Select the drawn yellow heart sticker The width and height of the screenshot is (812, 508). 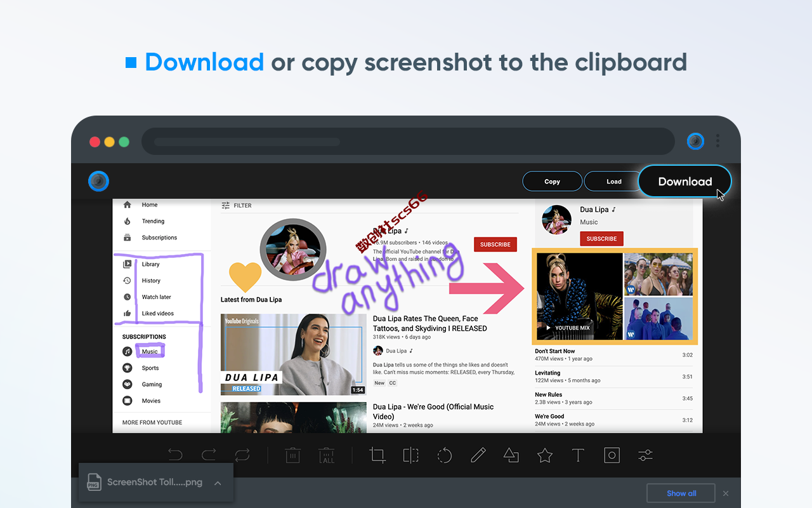[245, 277]
